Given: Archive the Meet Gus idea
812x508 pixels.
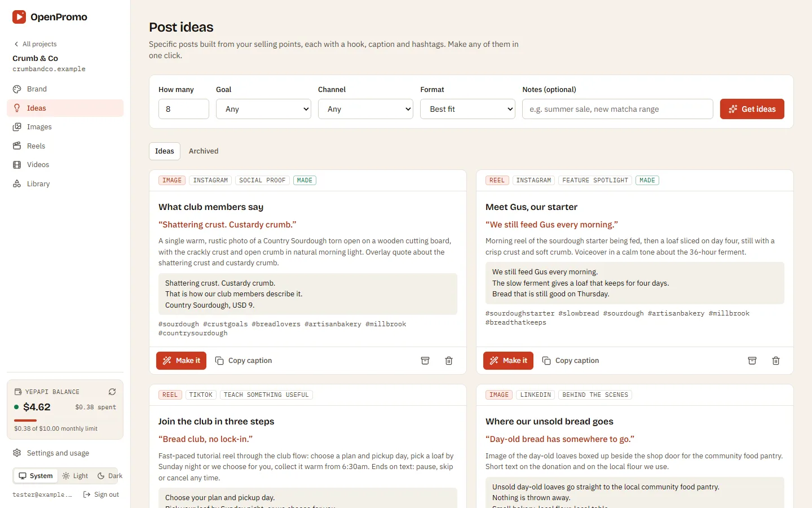Looking at the screenshot, I should click(752, 361).
